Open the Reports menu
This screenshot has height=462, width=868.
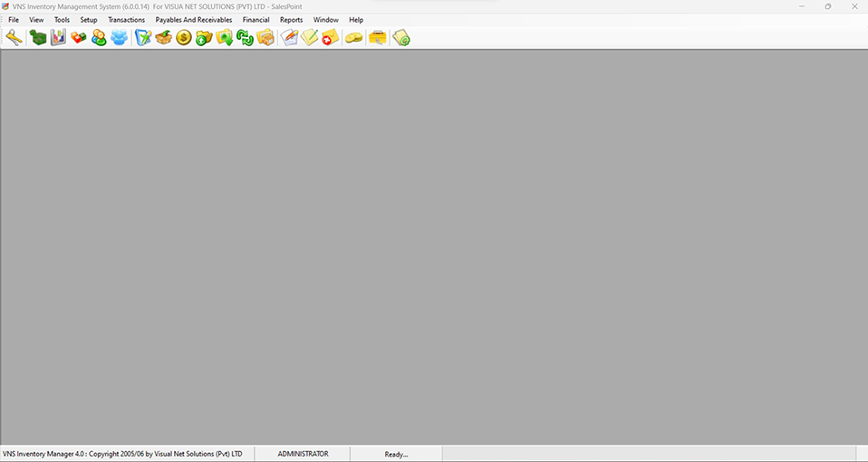coord(291,20)
